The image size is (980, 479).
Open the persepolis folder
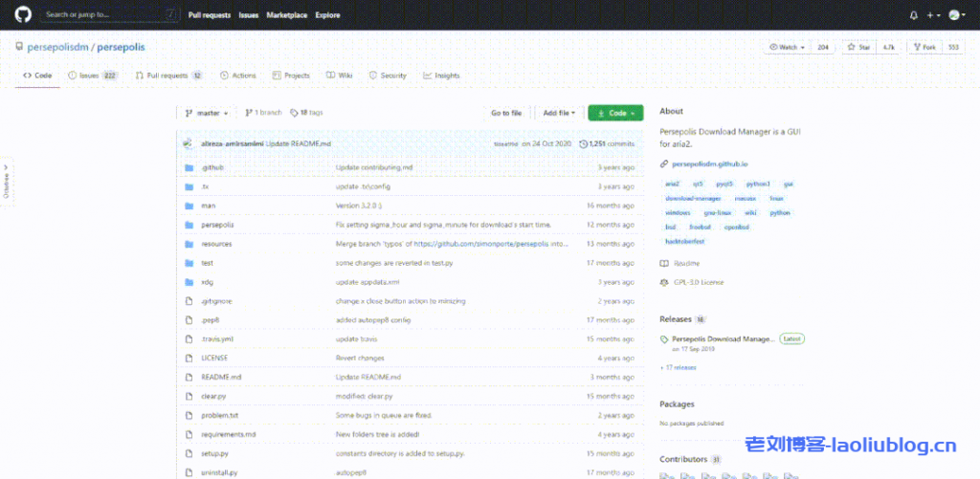pyautogui.click(x=218, y=225)
